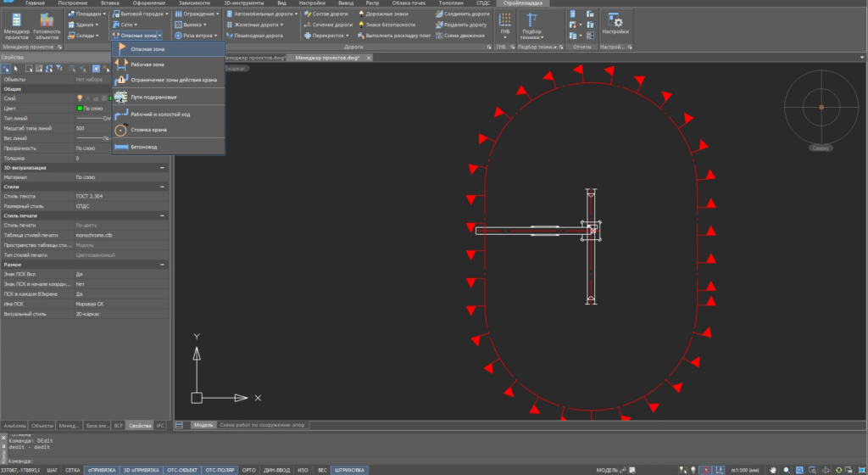Choose Стоянка крана from the dropdown list
Image resolution: width=868 pixels, height=475 pixels.
[148, 130]
